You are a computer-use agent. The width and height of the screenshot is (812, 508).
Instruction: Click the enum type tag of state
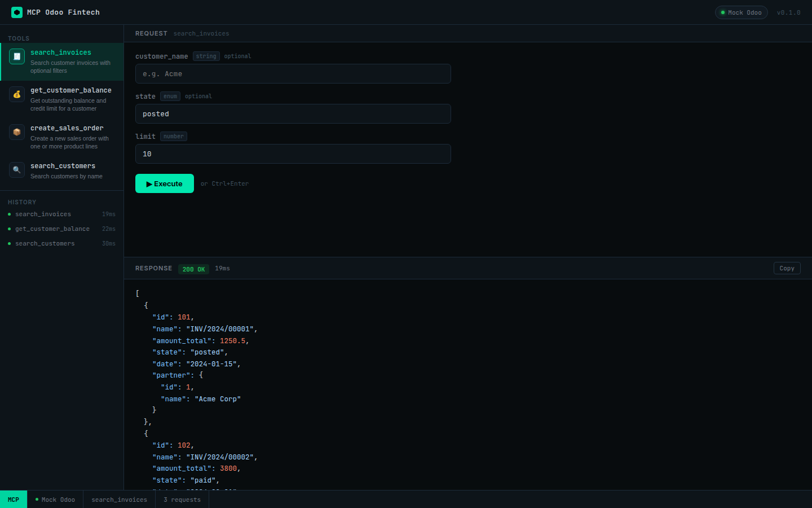click(170, 97)
